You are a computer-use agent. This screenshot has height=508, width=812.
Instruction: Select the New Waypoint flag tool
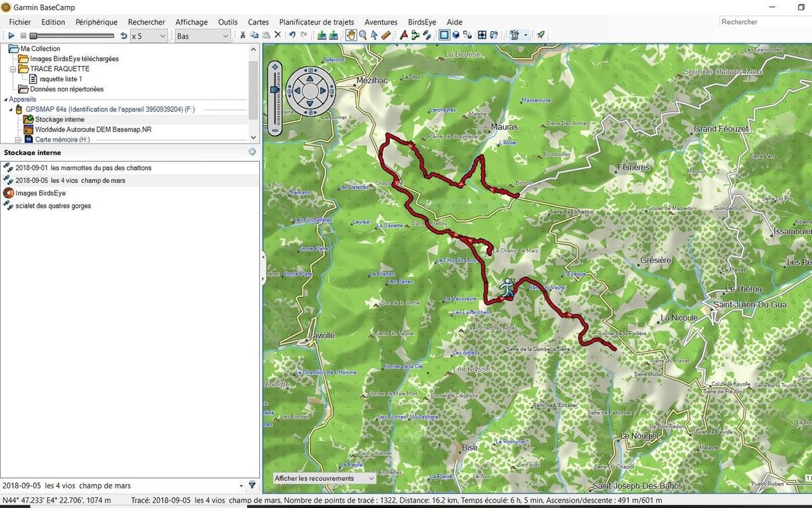[404, 35]
